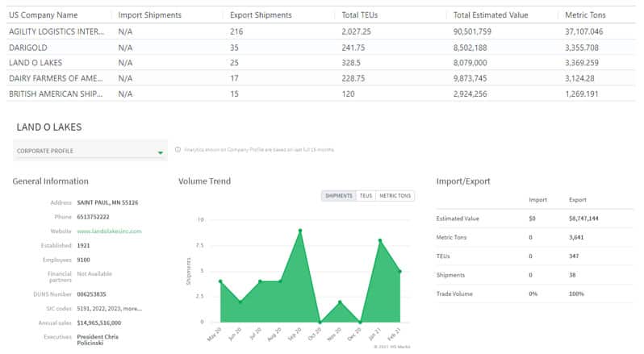This screenshot has height=354, width=644.
Task: Select the Shipments chart toggle
Action: pyautogui.click(x=338, y=196)
